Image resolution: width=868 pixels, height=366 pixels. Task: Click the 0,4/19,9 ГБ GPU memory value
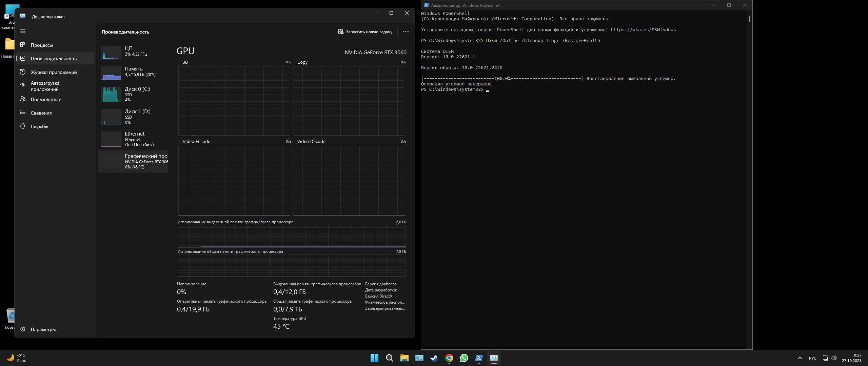[x=193, y=309]
